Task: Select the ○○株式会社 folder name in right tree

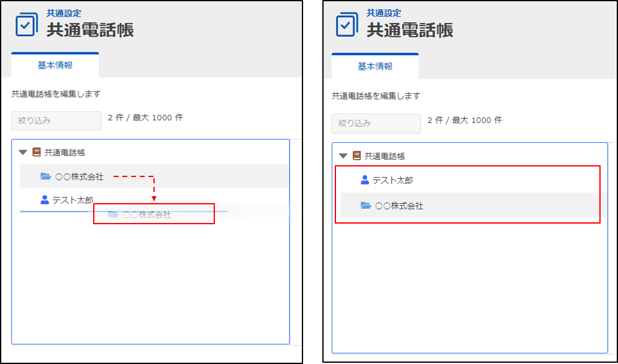Action: point(399,206)
